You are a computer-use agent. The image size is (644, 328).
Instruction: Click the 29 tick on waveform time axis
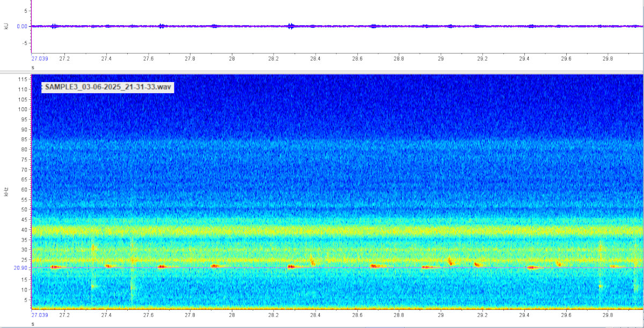(x=441, y=59)
